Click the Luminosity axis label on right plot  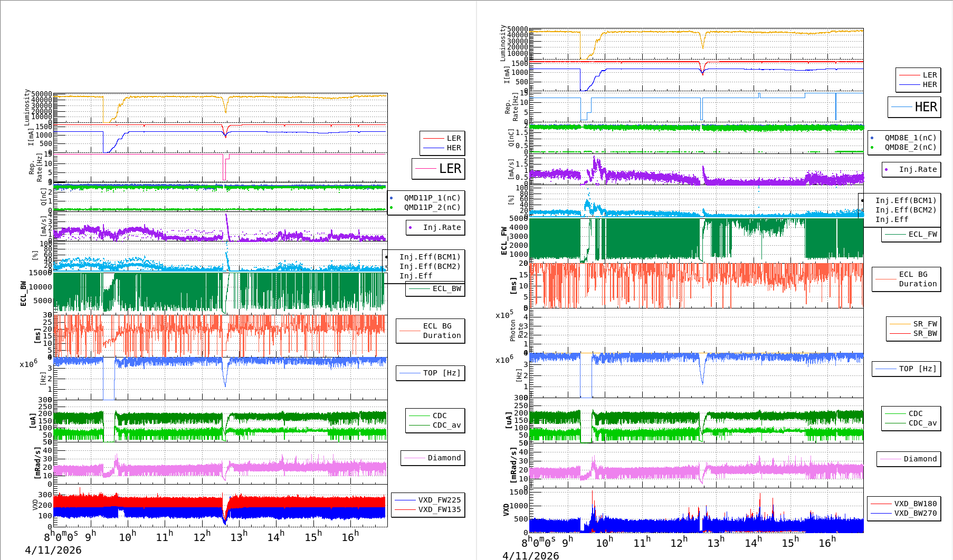(x=503, y=43)
